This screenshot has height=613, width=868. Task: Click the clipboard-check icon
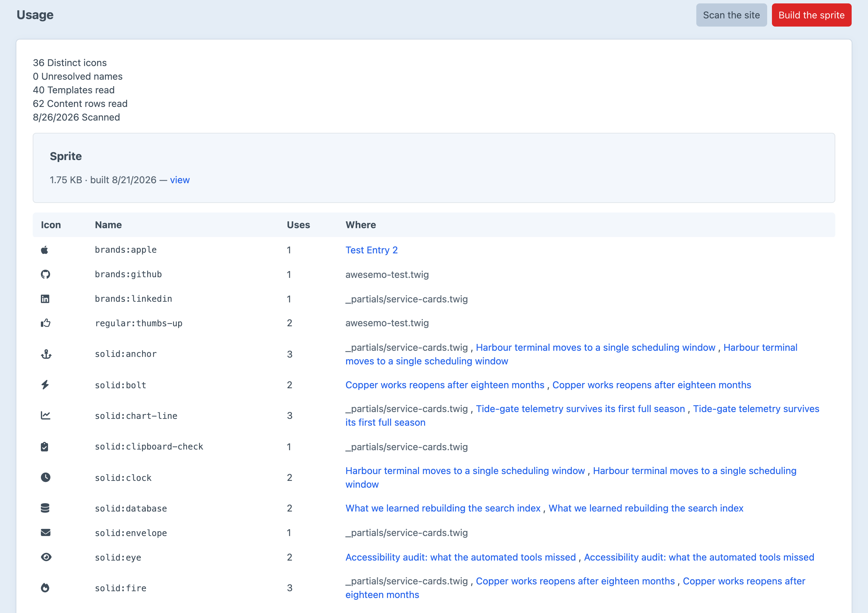pyautogui.click(x=45, y=447)
